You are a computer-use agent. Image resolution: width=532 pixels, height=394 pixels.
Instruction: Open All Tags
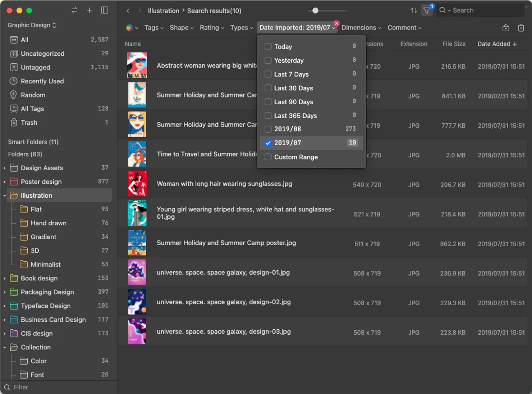pyautogui.click(x=59, y=109)
